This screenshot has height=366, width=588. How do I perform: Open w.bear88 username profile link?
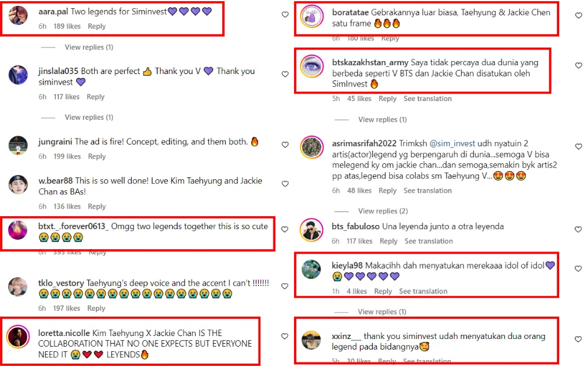55,181
